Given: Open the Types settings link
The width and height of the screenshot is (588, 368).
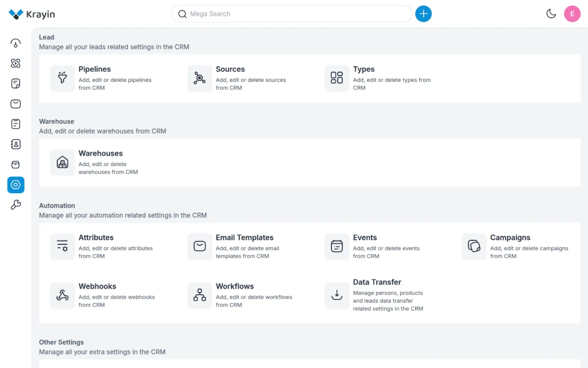Looking at the screenshot, I should tap(363, 69).
